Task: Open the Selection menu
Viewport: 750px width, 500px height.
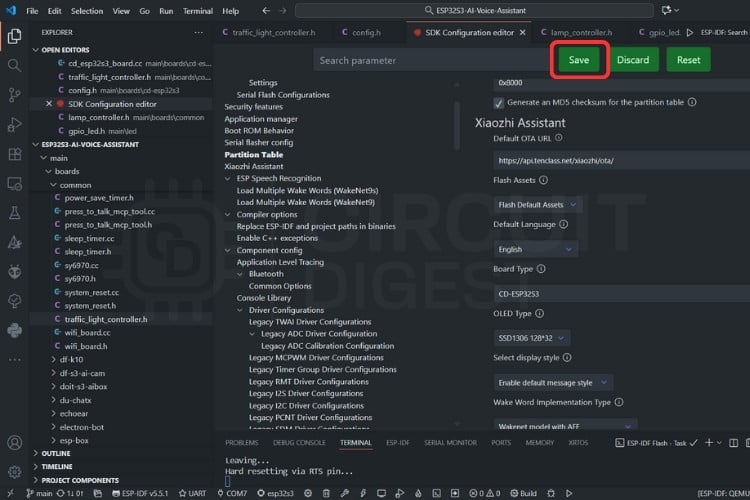Action: (x=87, y=11)
